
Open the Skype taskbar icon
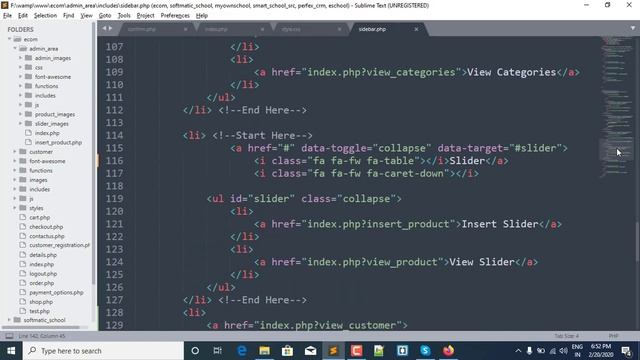click(x=425, y=351)
